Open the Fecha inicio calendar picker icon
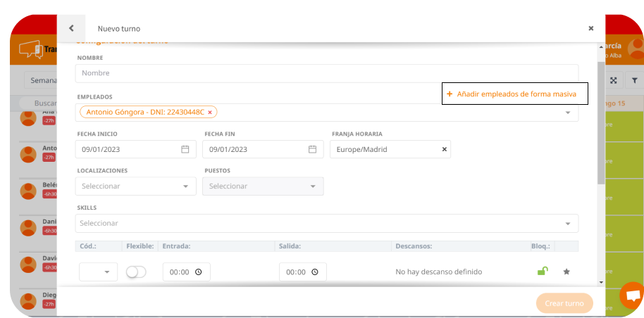This screenshot has width=644, height=318. click(x=185, y=149)
